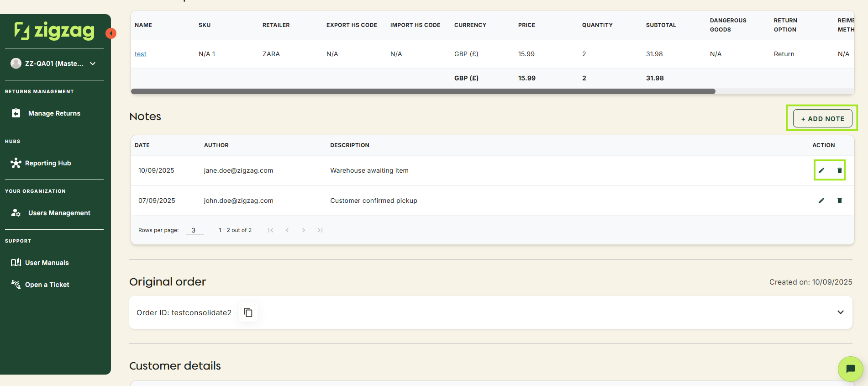The height and width of the screenshot is (386, 868).
Task: Jump to last page of notes
Action: pyautogui.click(x=320, y=230)
